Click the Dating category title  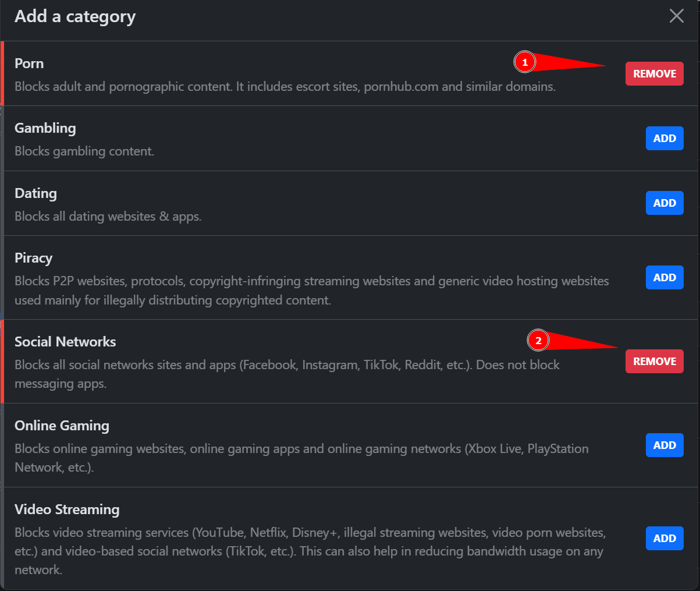(x=35, y=193)
